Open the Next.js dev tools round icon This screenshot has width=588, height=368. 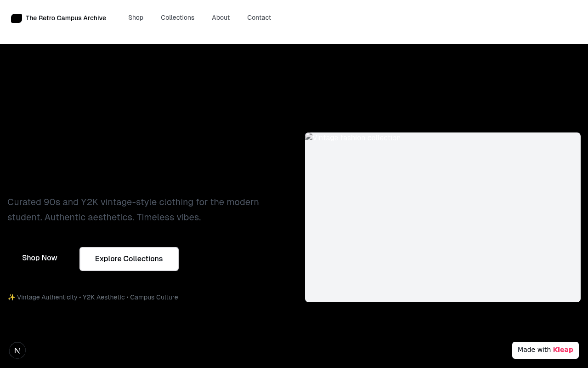tap(17, 351)
